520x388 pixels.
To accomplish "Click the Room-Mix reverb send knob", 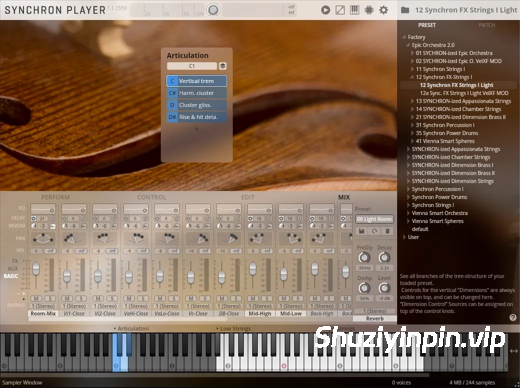I will coord(34,226).
